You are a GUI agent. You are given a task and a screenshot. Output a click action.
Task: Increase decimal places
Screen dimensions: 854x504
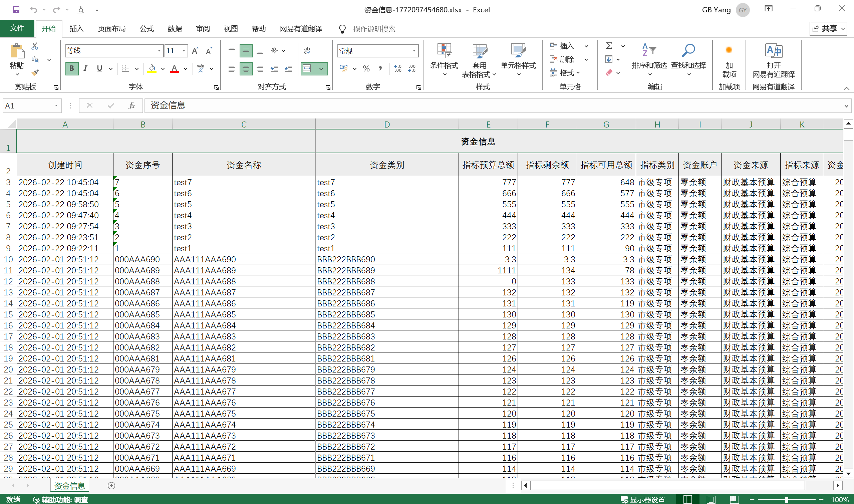point(398,69)
